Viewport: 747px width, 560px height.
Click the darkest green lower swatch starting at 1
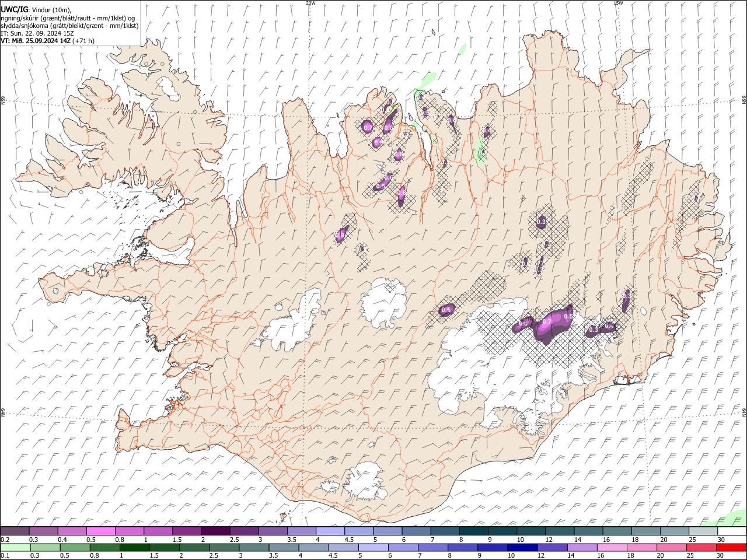[134, 547]
